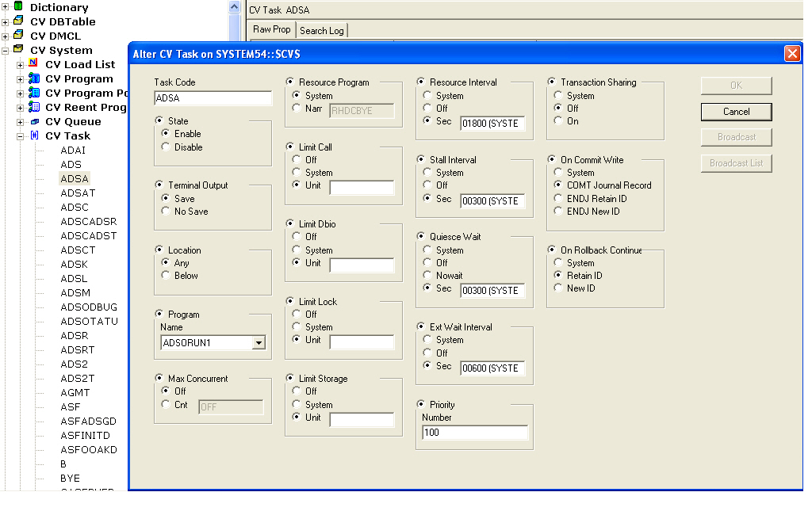The width and height of the screenshot is (812, 515).
Task: Click the Limit Storage Unit field
Action: [x=362, y=420]
